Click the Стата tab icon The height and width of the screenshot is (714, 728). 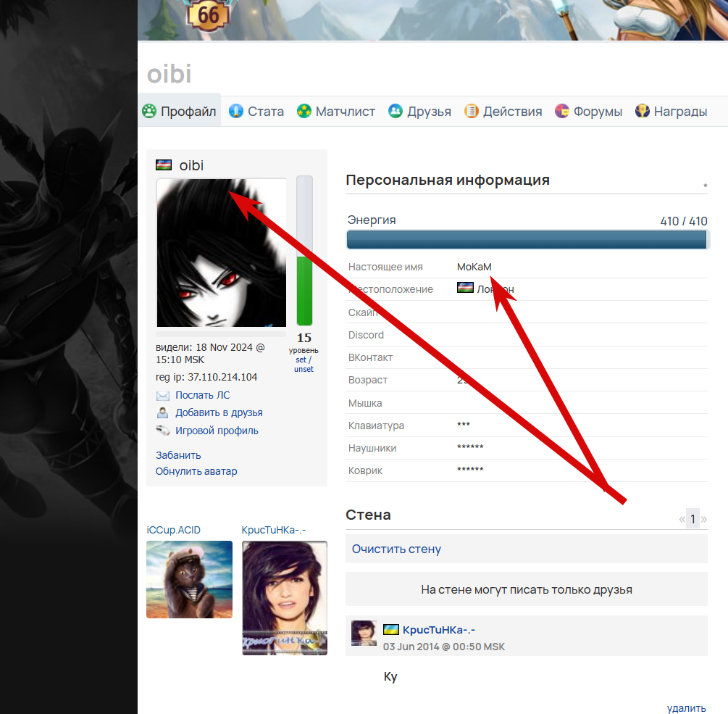pos(236,111)
